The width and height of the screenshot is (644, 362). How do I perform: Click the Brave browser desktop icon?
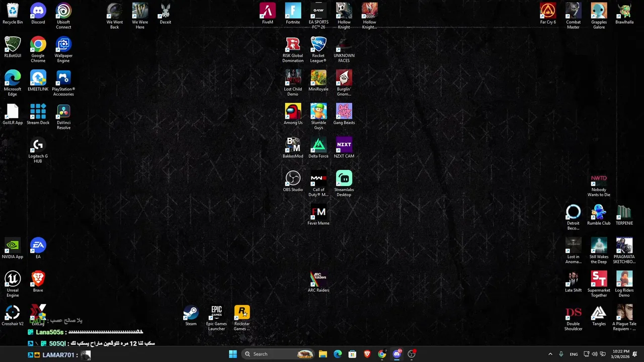coord(38,282)
